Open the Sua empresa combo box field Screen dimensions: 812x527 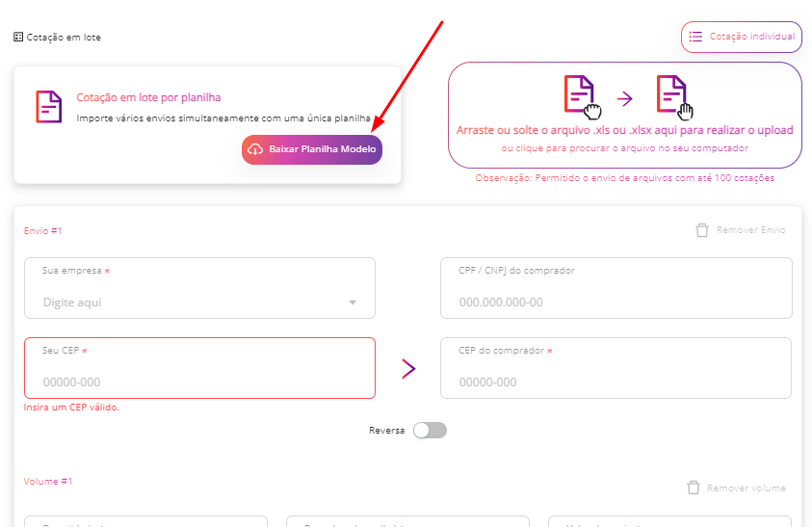pyautogui.click(x=200, y=288)
